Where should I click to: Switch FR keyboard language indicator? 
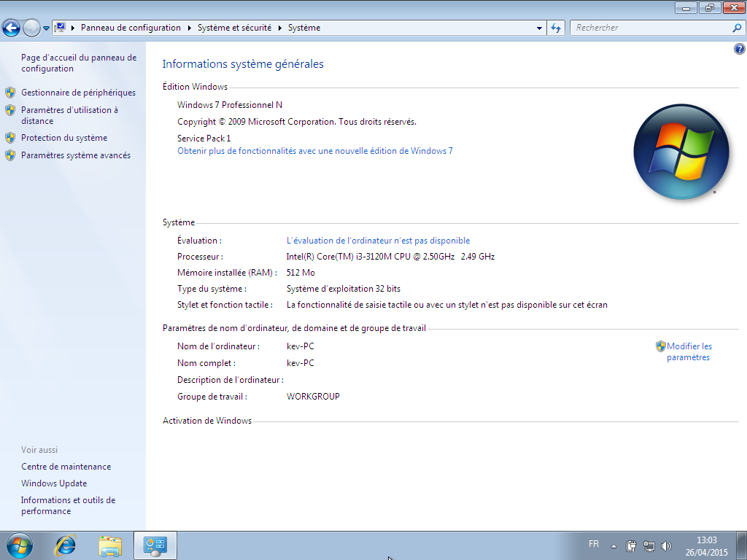tap(594, 544)
